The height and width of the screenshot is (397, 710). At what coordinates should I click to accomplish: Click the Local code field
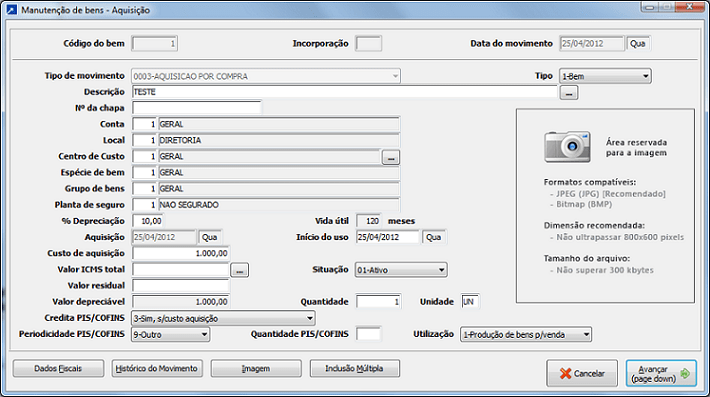(144, 140)
